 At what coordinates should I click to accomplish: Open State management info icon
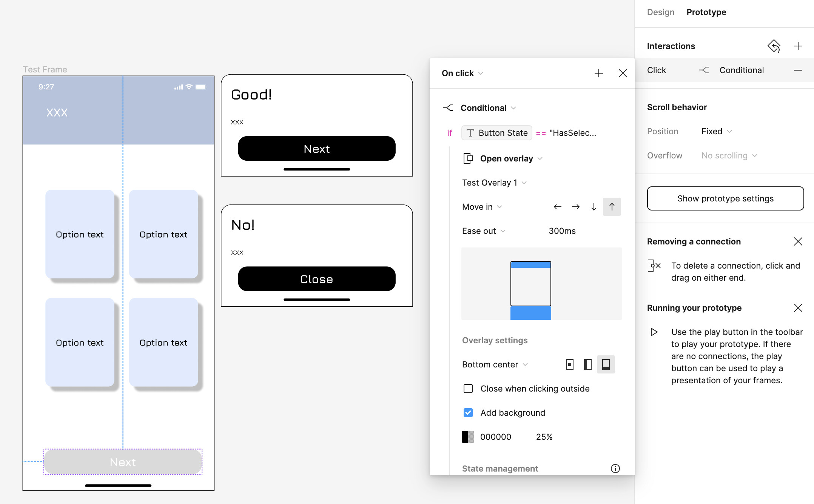click(x=615, y=469)
